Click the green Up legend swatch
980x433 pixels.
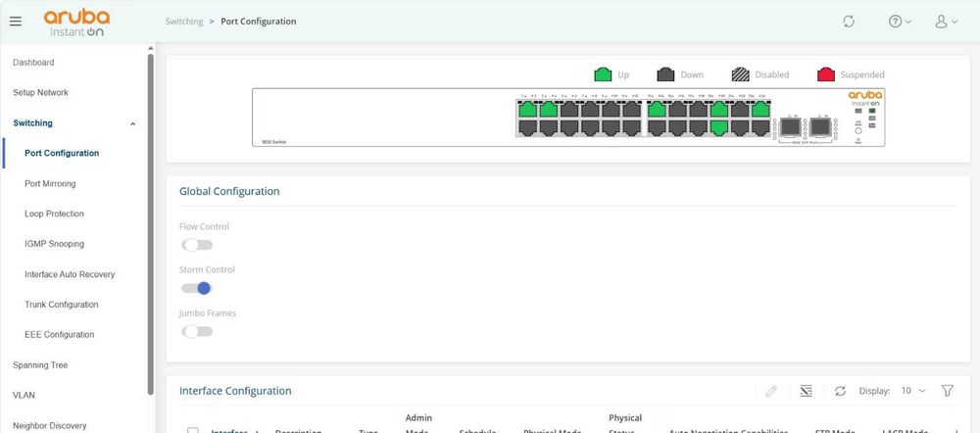click(603, 74)
